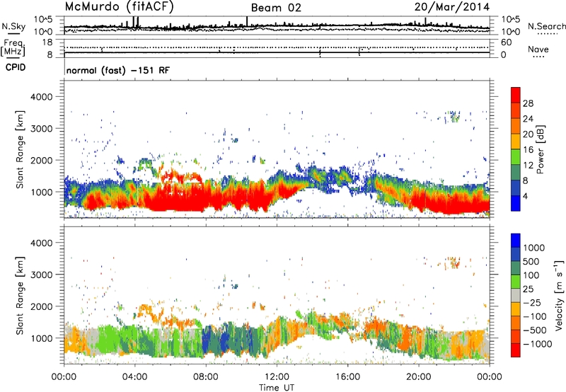Click the gray segment of Velocity colorbar

point(516,295)
